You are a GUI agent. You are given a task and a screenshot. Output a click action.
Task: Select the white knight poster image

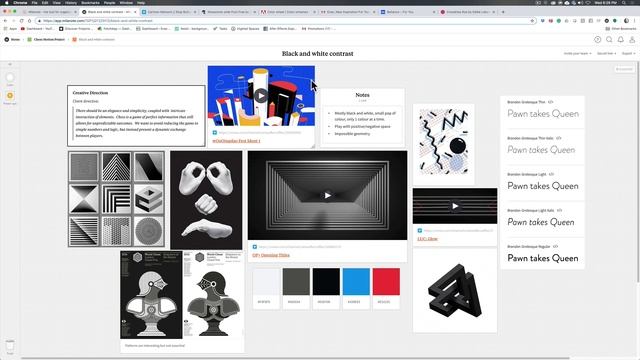click(213, 295)
